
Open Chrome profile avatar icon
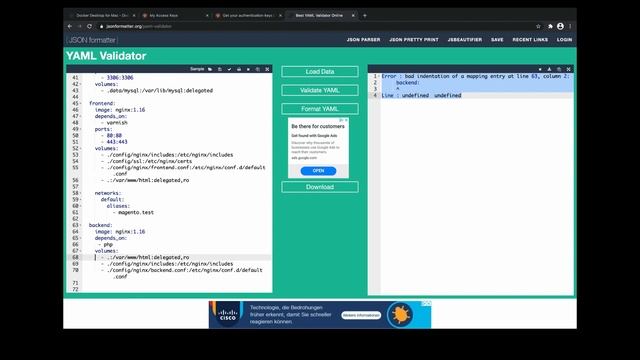(x=560, y=26)
